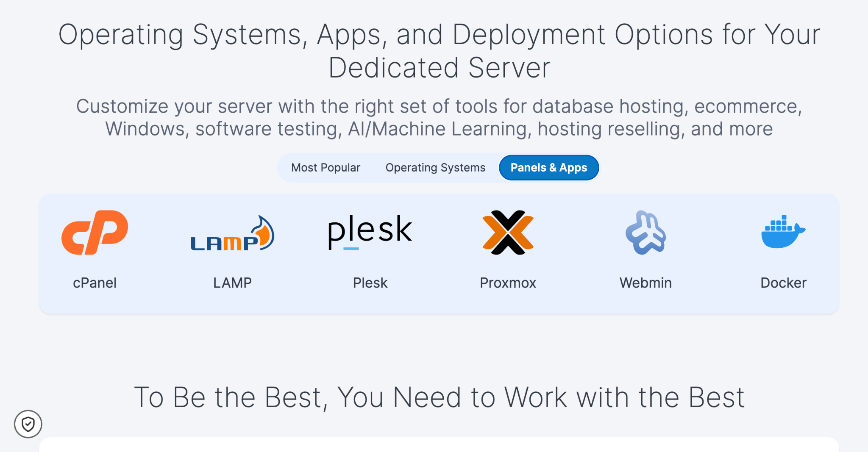Click the LAMP logo icon

tap(232, 233)
